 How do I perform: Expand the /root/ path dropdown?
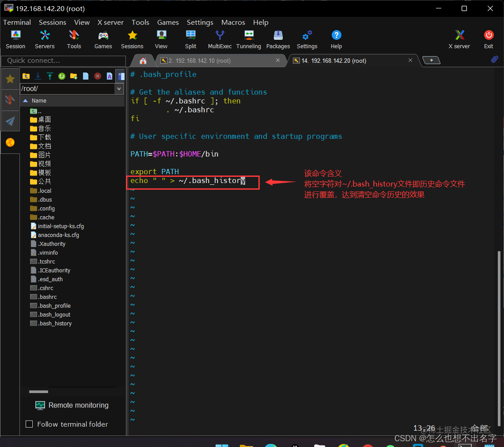pos(119,88)
